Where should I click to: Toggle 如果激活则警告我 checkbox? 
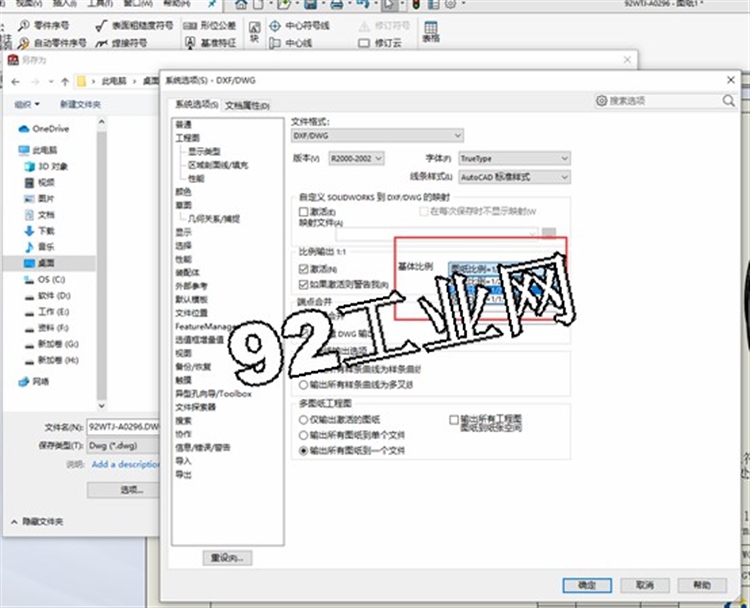(303, 285)
